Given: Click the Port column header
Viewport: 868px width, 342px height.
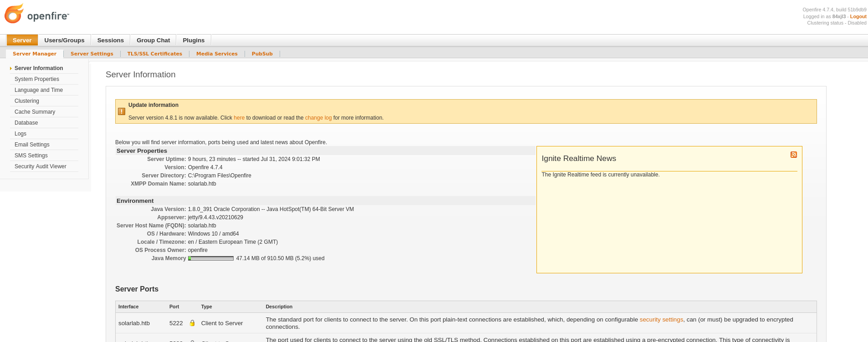Looking at the screenshot, I should pos(174,307).
